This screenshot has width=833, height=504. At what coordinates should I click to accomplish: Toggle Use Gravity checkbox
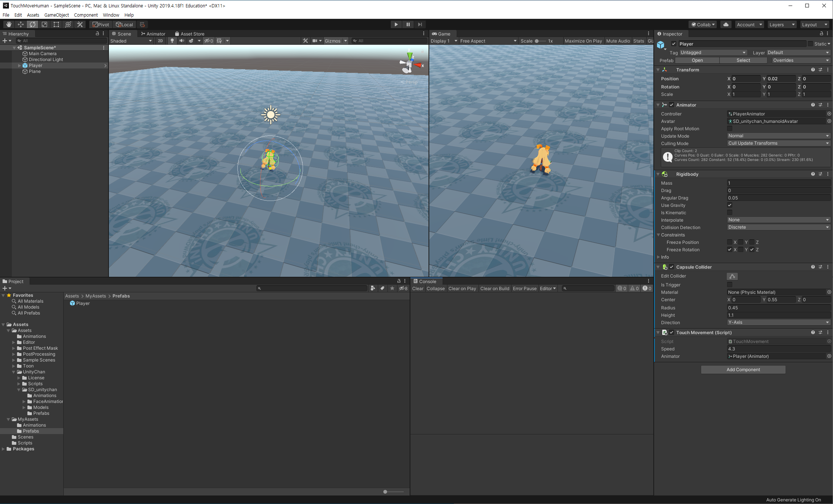(x=729, y=205)
